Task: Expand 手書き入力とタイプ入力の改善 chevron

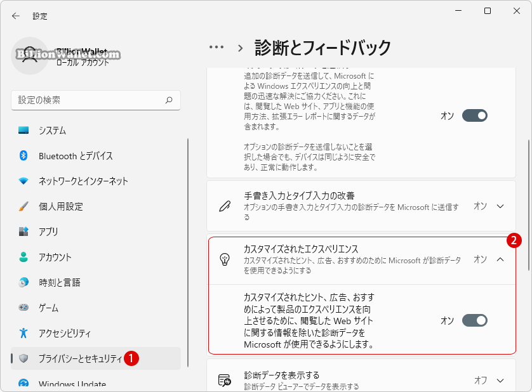Action: 500,206
